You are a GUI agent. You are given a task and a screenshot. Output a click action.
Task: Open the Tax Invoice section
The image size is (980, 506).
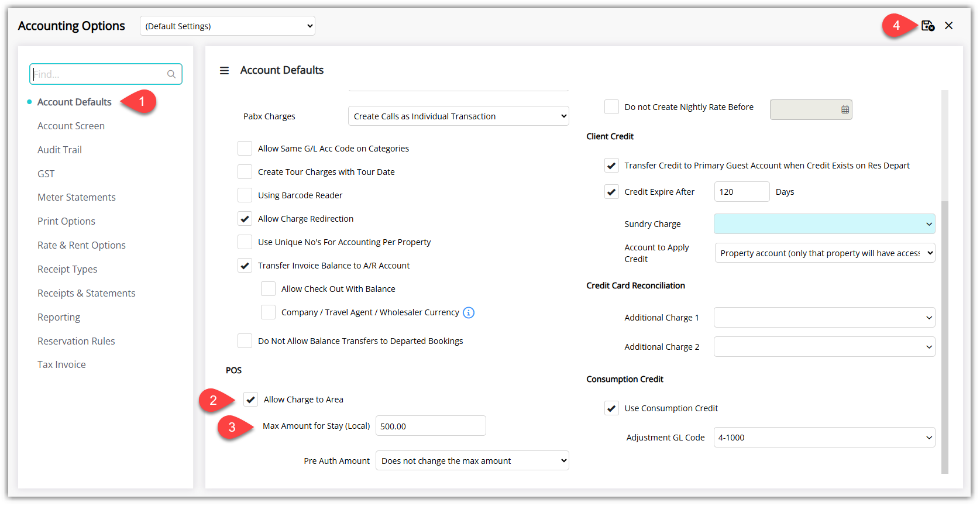[x=61, y=364]
